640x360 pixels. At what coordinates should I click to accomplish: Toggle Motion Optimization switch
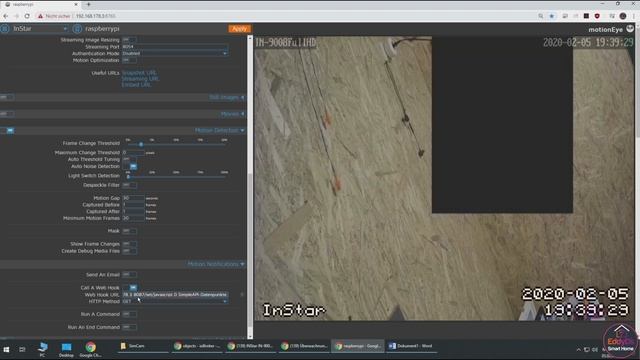click(129, 60)
